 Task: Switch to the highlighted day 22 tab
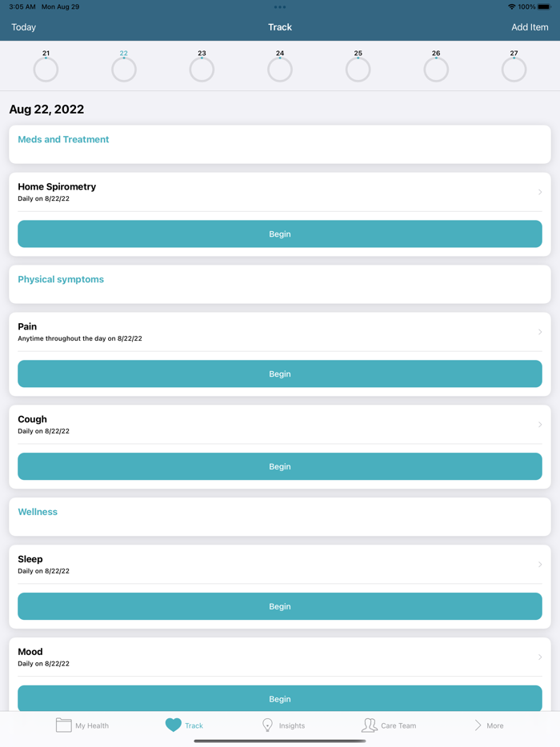(x=124, y=64)
